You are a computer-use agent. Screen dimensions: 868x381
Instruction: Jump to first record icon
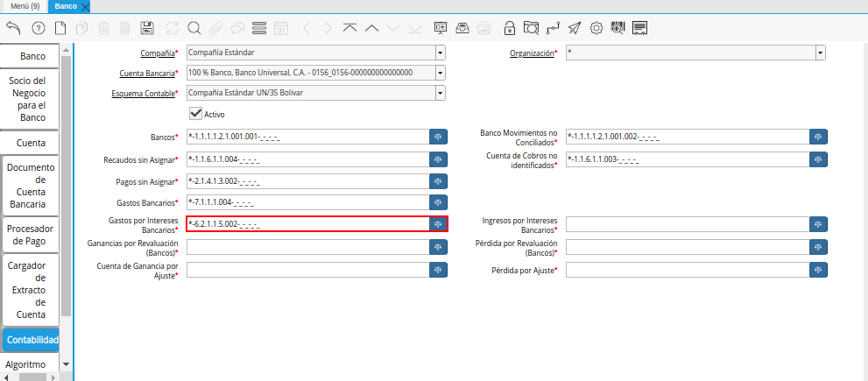pos(349,28)
